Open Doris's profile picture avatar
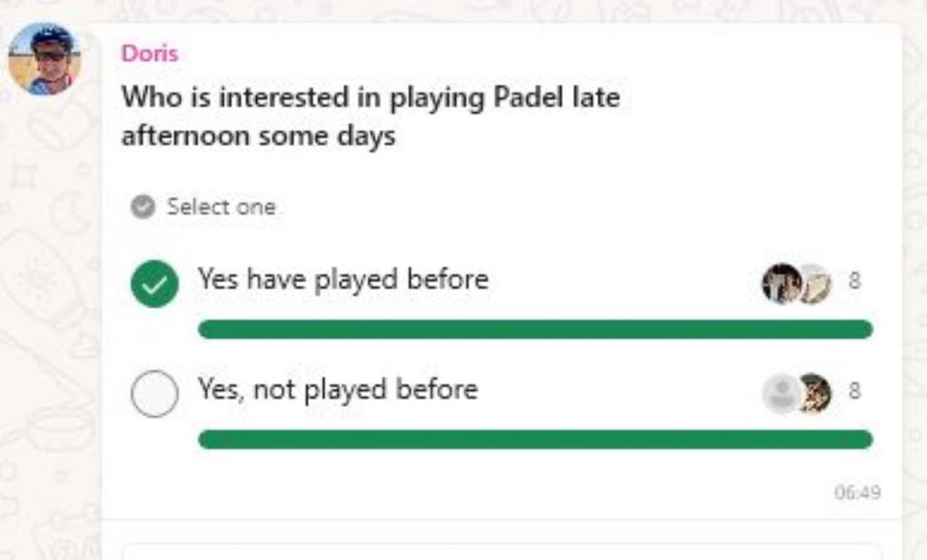 (44, 60)
